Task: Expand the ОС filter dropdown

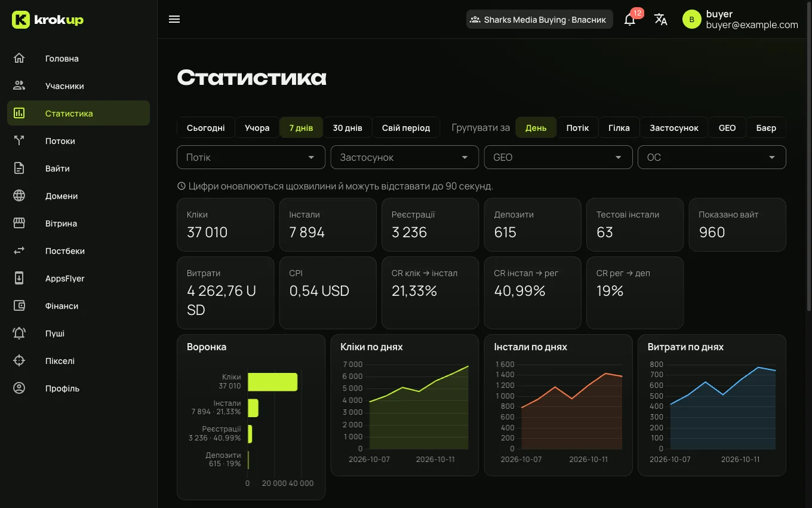Action: [x=712, y=157]
